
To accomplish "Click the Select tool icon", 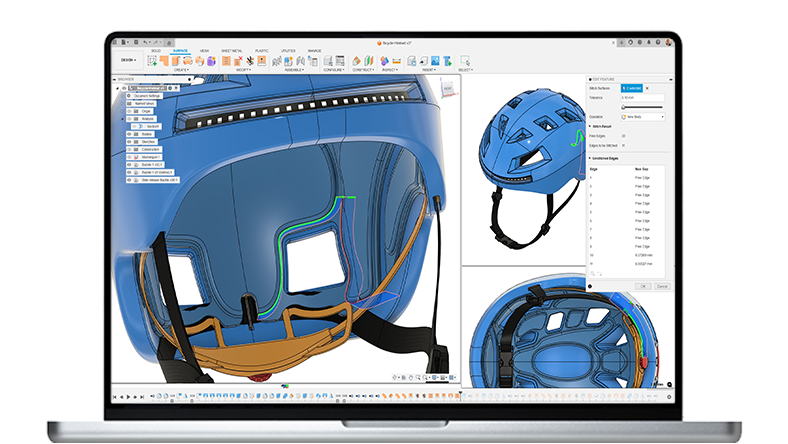I will pos(465,61).
